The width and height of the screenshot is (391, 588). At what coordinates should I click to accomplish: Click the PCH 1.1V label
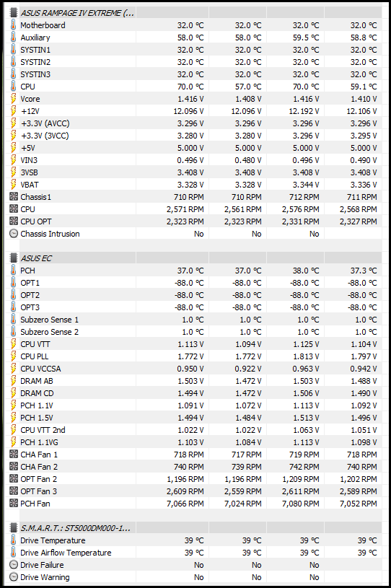[37, 405]
